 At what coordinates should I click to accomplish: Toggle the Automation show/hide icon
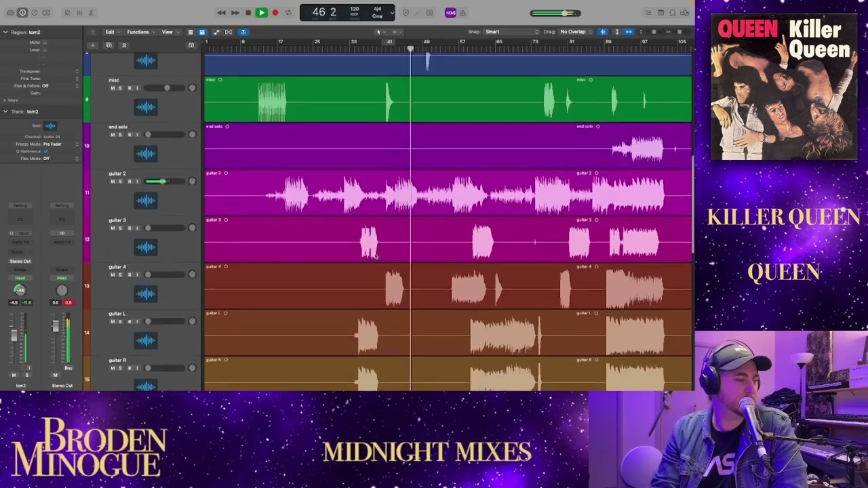216,32
